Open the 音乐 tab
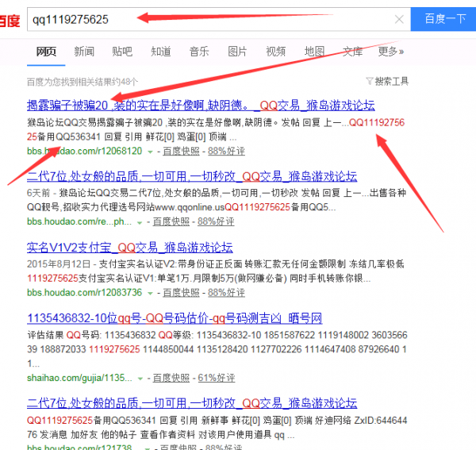 coord(199,52)
